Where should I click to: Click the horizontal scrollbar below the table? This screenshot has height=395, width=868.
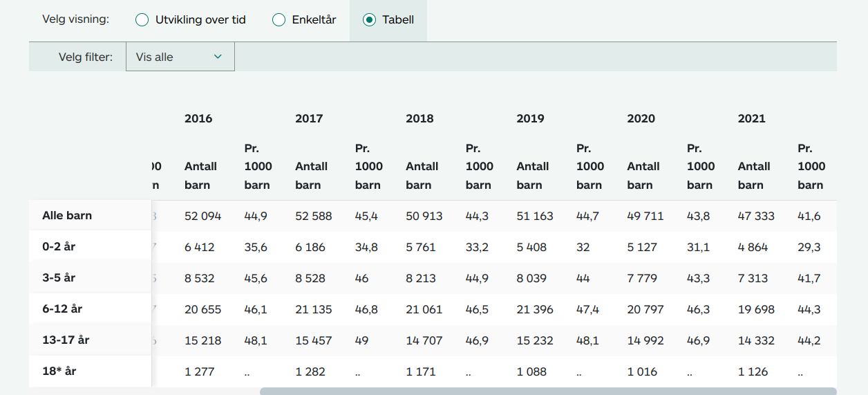coord(547,391)
